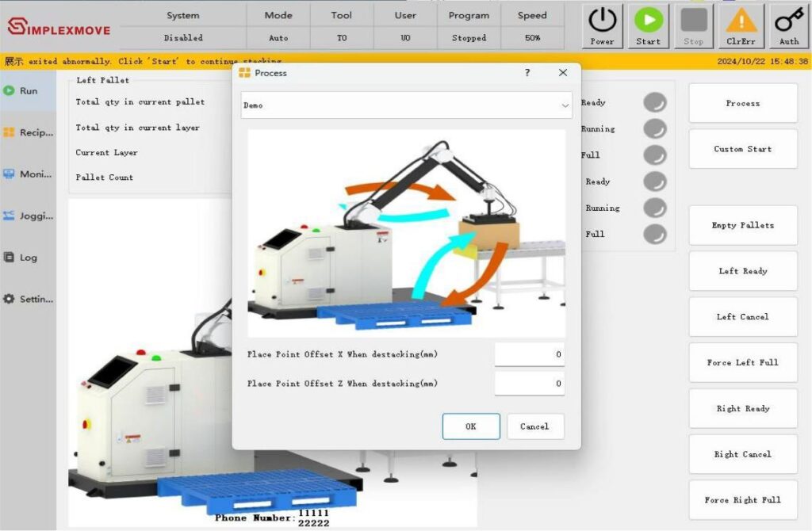This screenshot has width=812, height=531.
Task: Open Settings from the gear sidebar icon
Action: 29,299
